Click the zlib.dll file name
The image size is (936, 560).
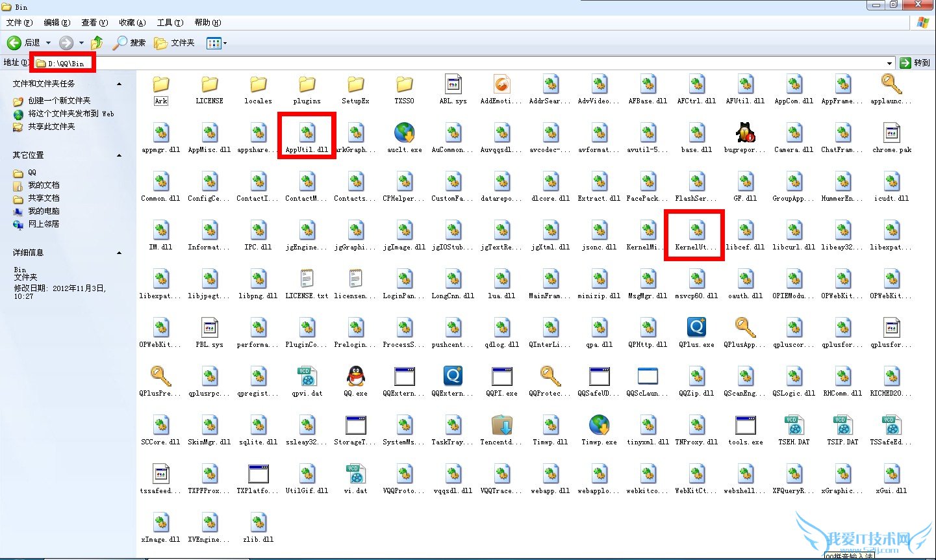258,540
